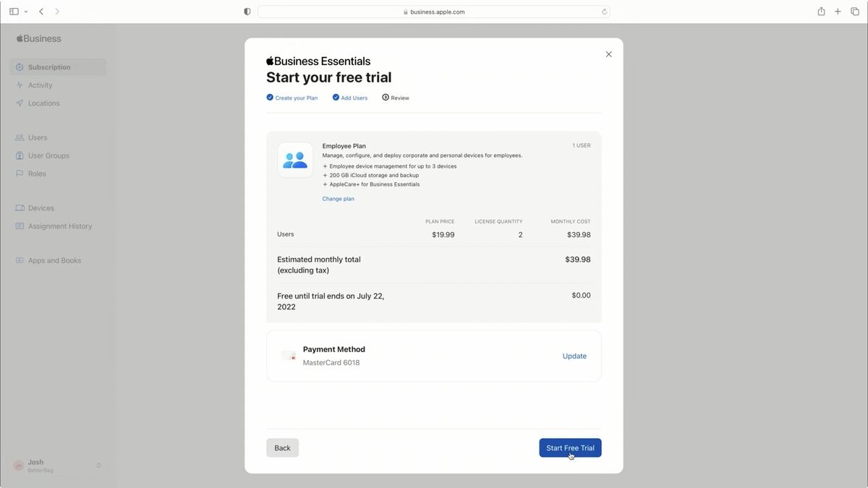Click the Subscription sidebar icon
Viewport: 868px width, 488px height.
(x=20, y=67)
